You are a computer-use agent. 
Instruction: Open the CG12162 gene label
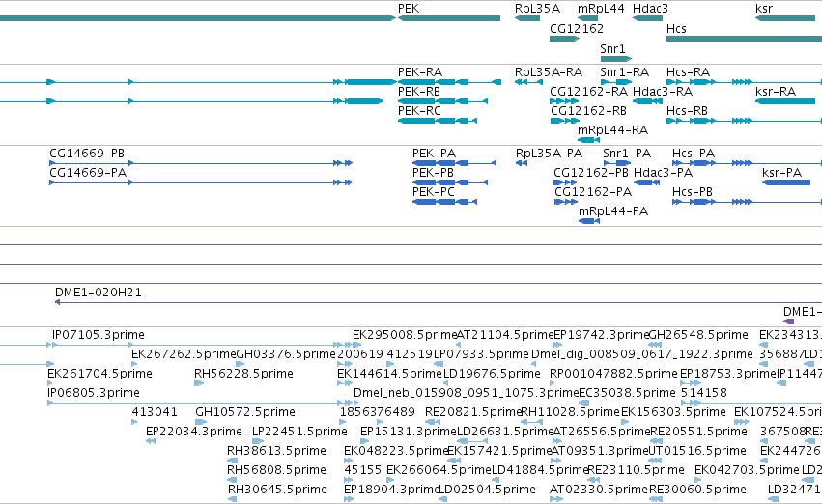(x=577, y=28)
